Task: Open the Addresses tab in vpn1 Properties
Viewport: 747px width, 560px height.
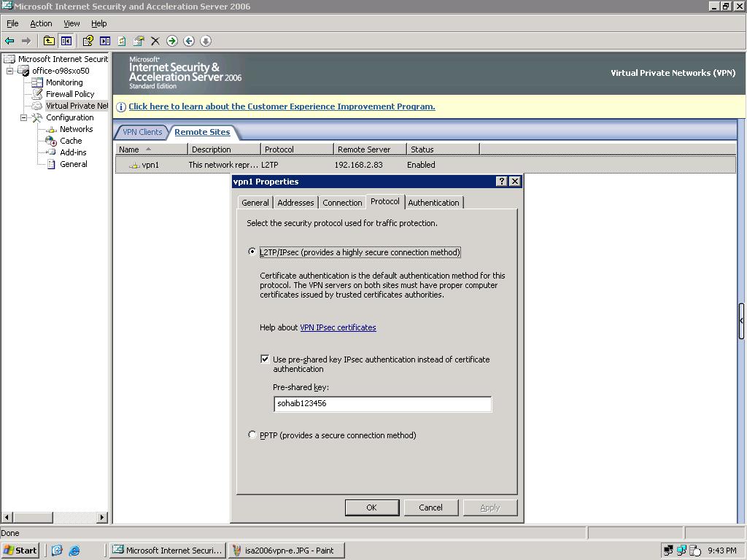Action: 295,203
